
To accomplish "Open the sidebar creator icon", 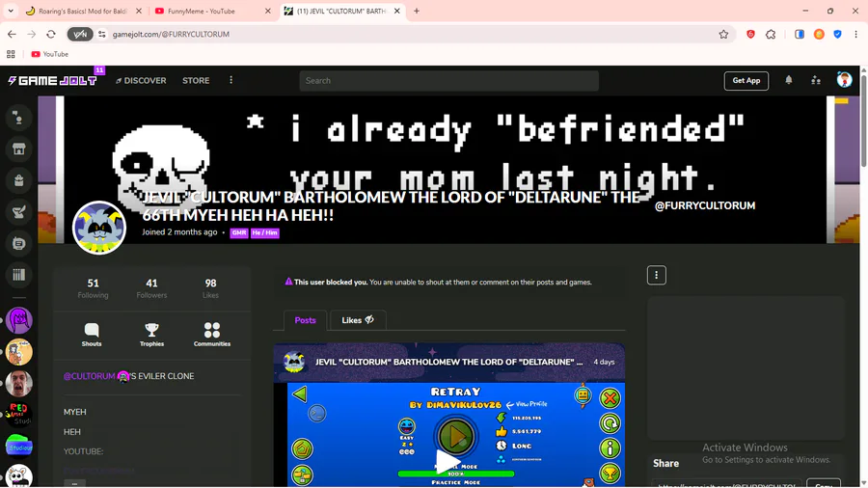I will pos(19,212).
